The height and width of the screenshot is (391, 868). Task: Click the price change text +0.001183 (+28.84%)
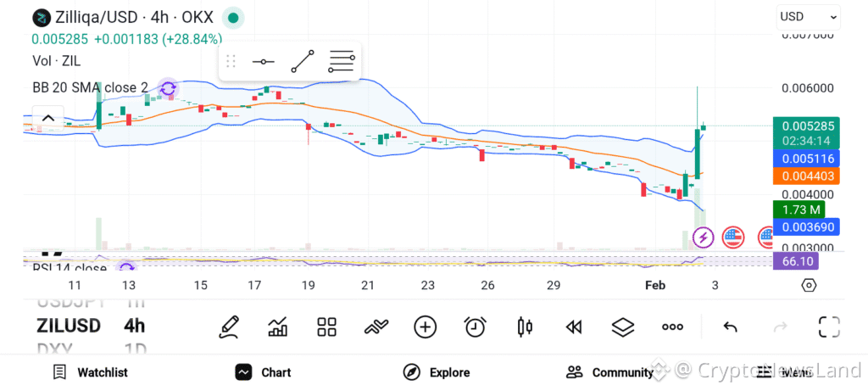pyautogui.click(x=159, y=39)
